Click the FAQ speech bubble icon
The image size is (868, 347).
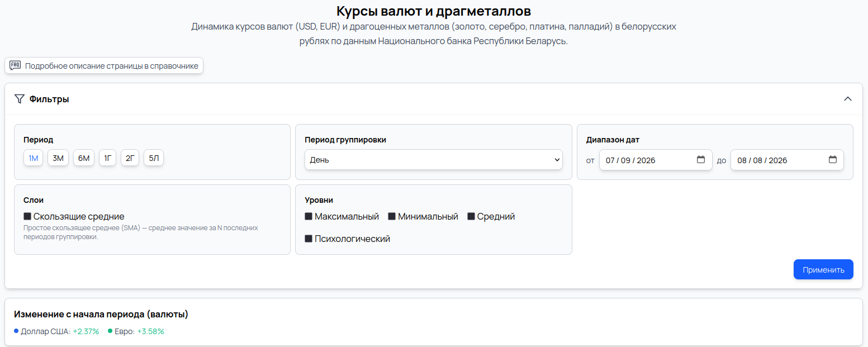pyautogui.click(x=15, y=65)
